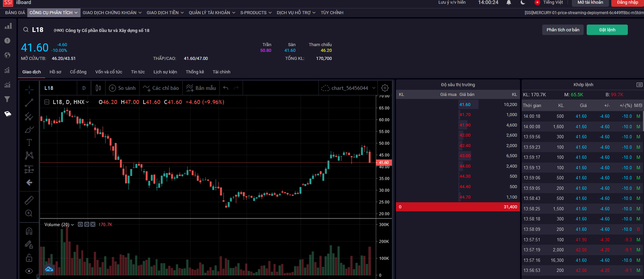Image resolution: width=644 pixels, height=279 pixels.
Task: Hide the Volume indicator via eye icon
Action: tap(80, 224)
